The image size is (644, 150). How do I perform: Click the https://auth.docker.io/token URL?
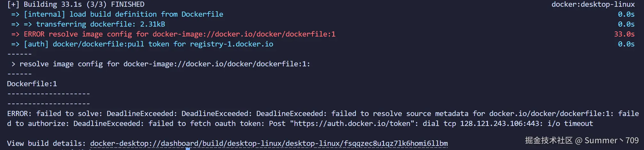pos(352,123)
